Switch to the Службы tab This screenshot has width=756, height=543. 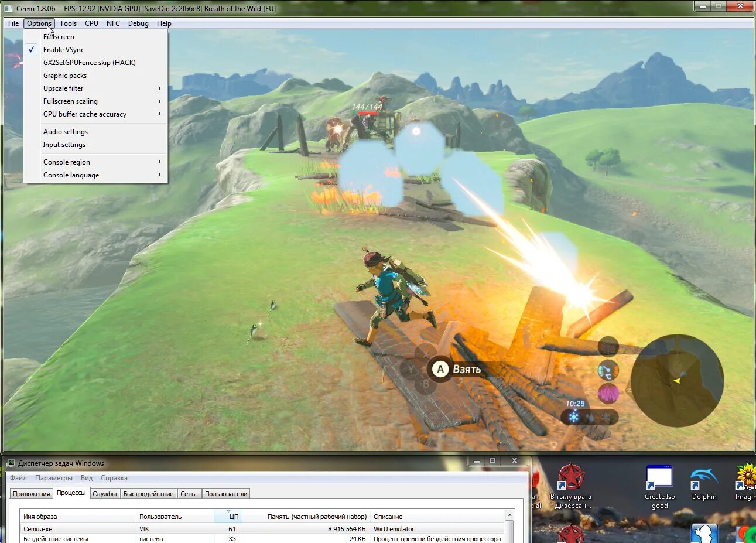pyautogui.click(x=105, y=494)
